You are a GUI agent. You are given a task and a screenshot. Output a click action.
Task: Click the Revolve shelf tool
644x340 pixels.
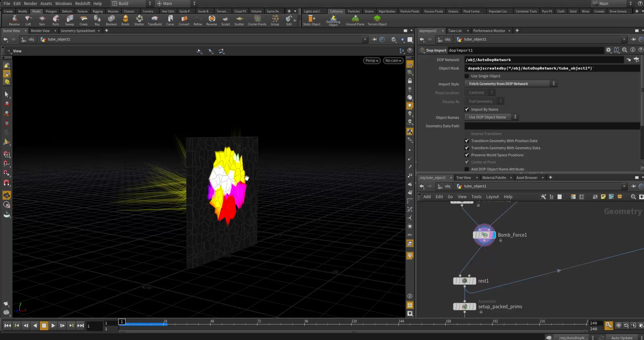point(14,20)
